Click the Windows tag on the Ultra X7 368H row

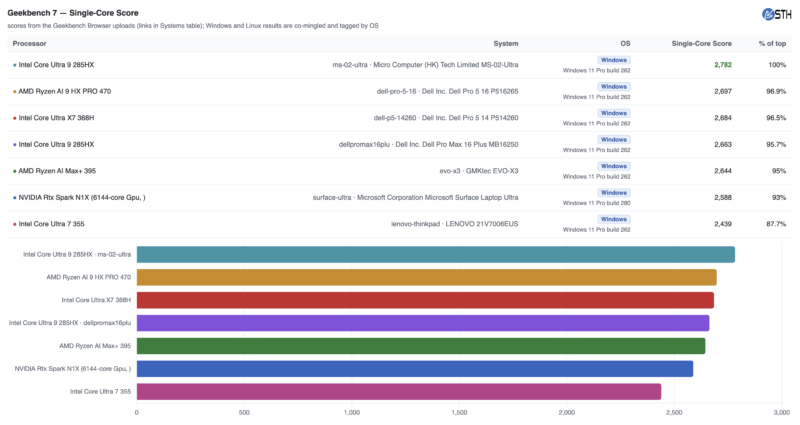tap(613, 113)
